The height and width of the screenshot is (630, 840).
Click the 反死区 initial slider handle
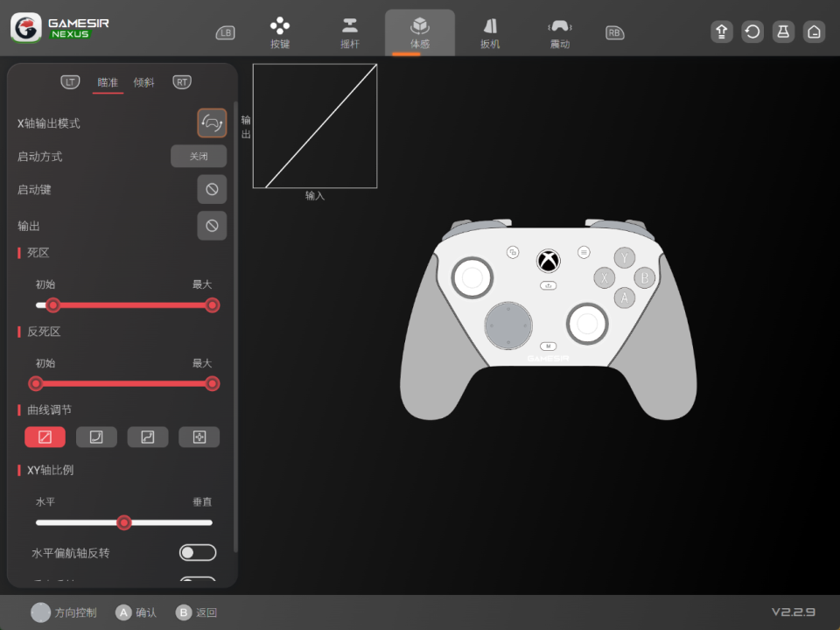[36, 383]
